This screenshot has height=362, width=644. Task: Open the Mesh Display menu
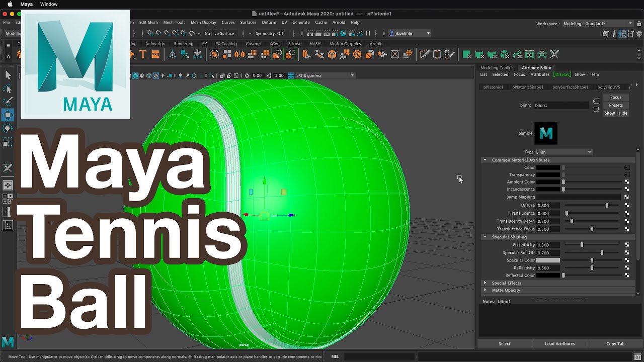point(203,22)
